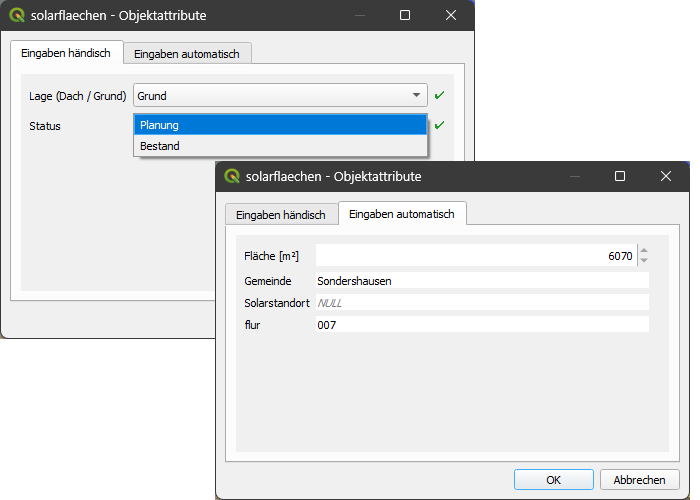Click the flur field containing 007

(x=482, y=325)
